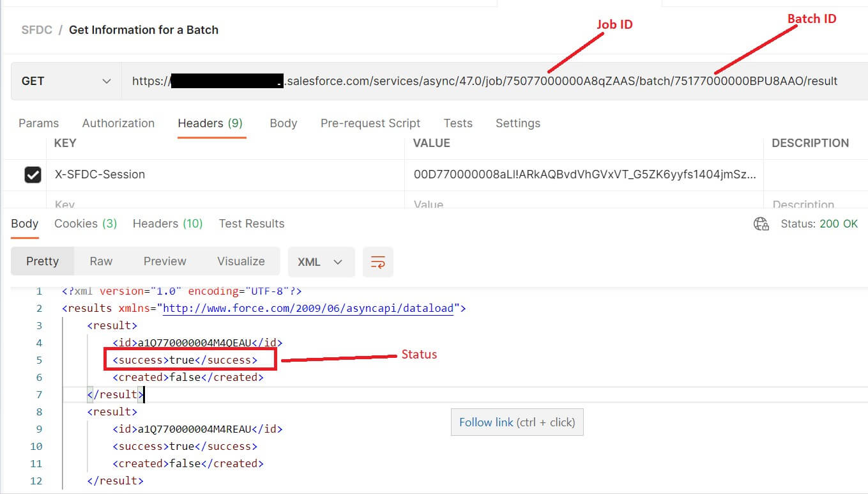The image size is (868, 494).
Task: Select the Tests tab
Action: point(457,123)
